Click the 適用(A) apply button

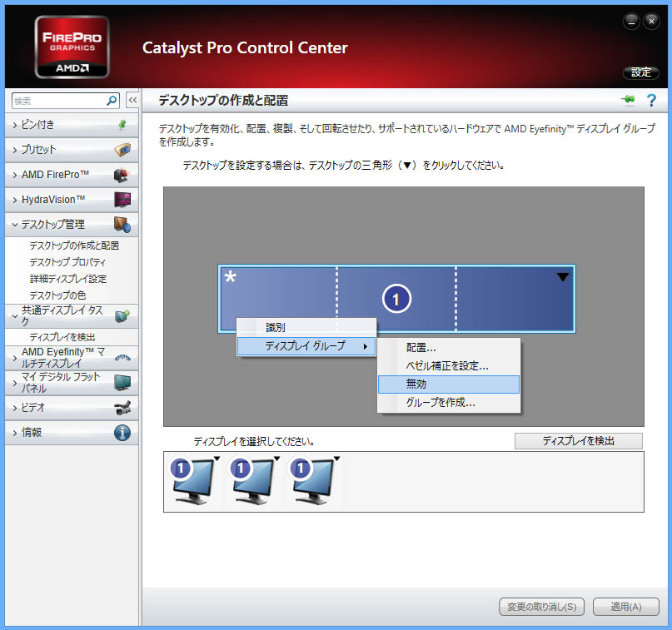pyautogui.click(x=625, y=607)
